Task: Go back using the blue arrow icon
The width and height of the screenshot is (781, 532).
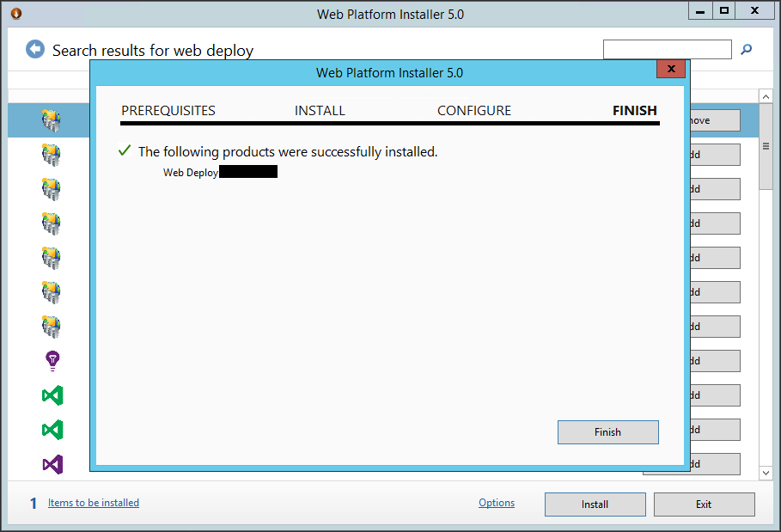Action: coord(35,49)
